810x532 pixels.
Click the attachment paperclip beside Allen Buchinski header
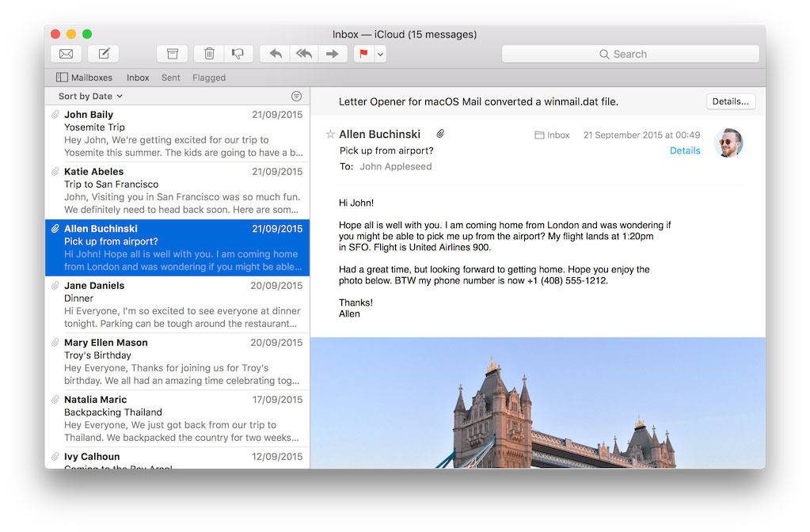440,134
